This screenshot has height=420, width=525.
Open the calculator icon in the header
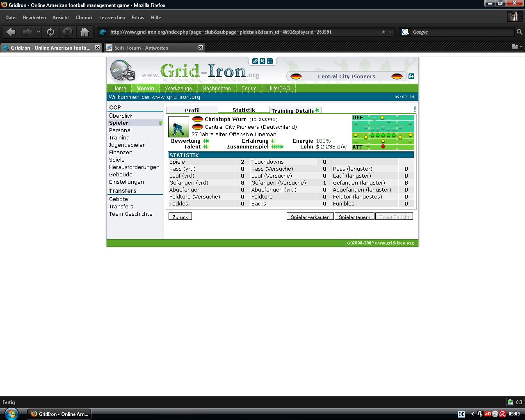point(270,61)
